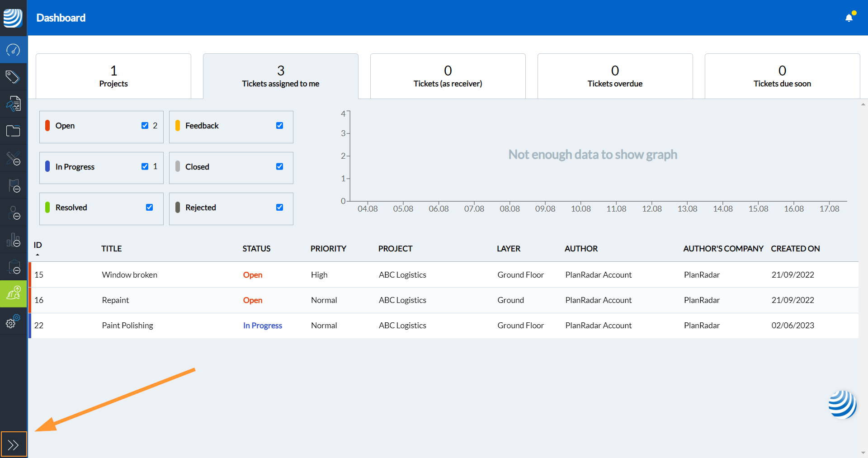Open the Dashboard gauge icon in sidebar
The height and width of the screenshot is (458, 868).
click(x=13, y=50)
